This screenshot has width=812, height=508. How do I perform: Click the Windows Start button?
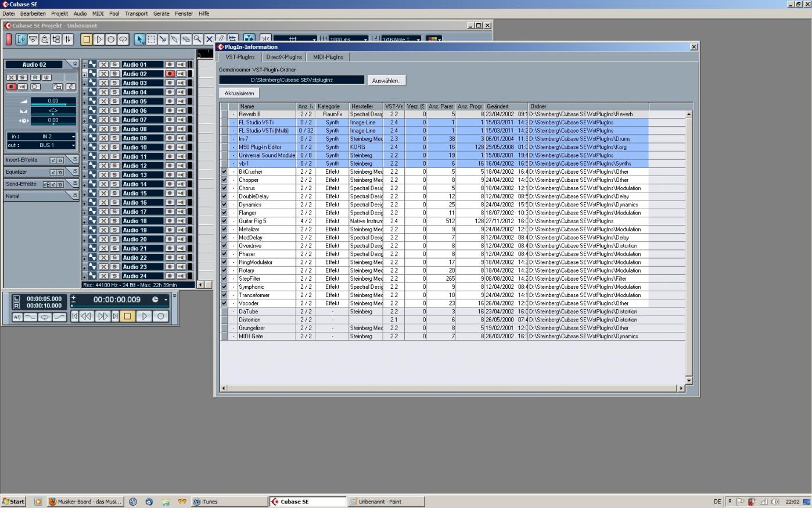(x=13, y=502)
